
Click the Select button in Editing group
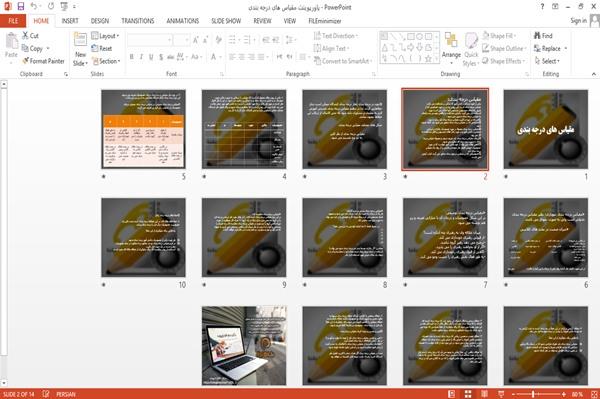tap(547, 61)
